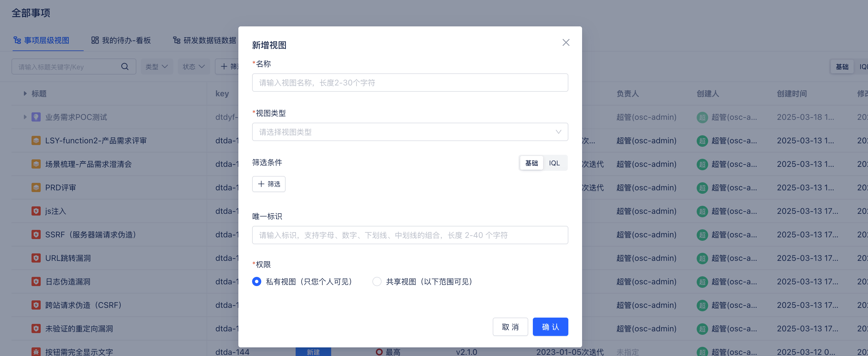Click the 确认 button
The height and width of the screenshot is (356, 868).
[x=550, y=327]
